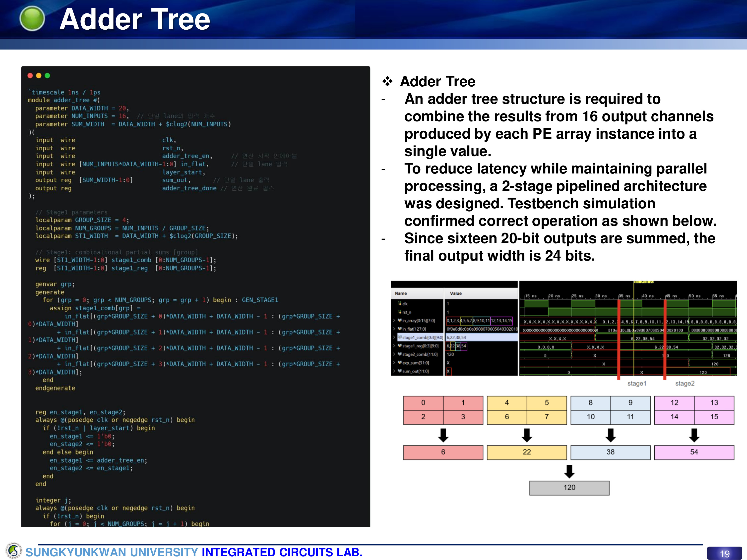Click the "module adder_tree" line in the code
The image size is (747, 560).
click(64, 100)
